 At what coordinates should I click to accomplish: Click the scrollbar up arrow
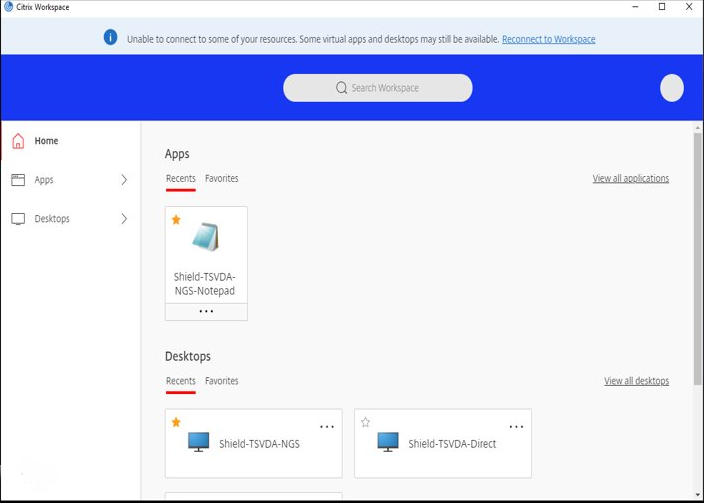[x=697, y=128]
